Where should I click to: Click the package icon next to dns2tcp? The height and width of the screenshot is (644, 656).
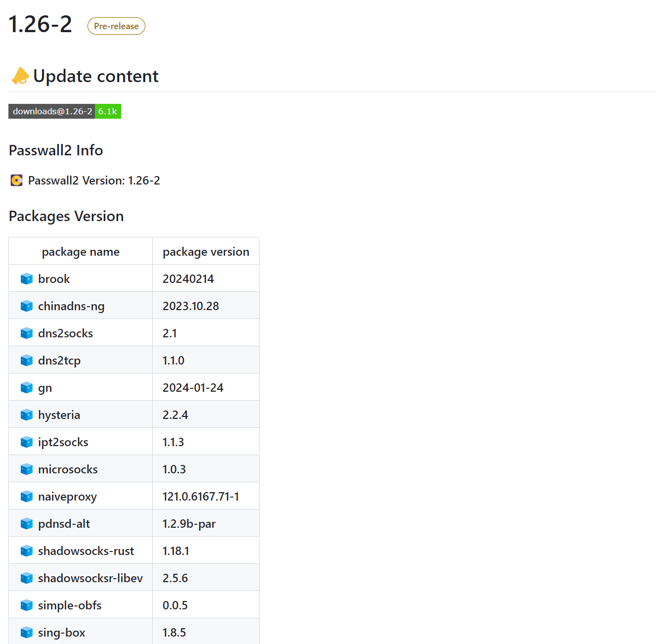coord(27,361)
